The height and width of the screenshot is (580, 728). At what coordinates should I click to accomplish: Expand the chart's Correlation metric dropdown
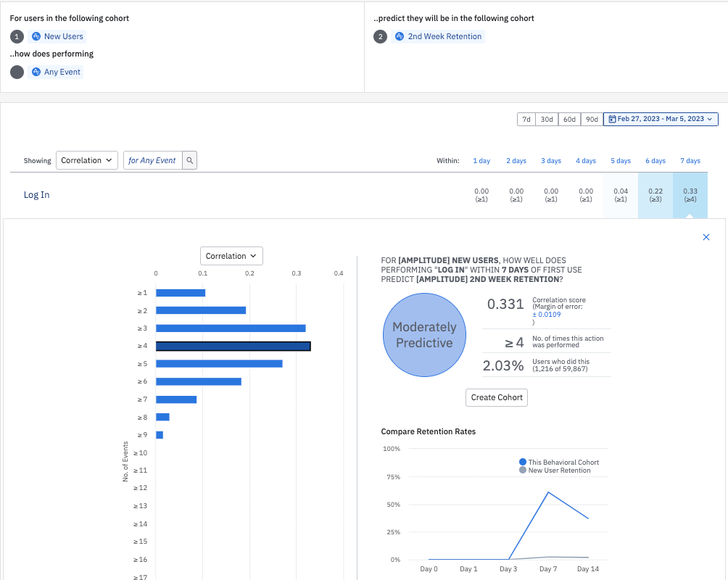(231, 256)
